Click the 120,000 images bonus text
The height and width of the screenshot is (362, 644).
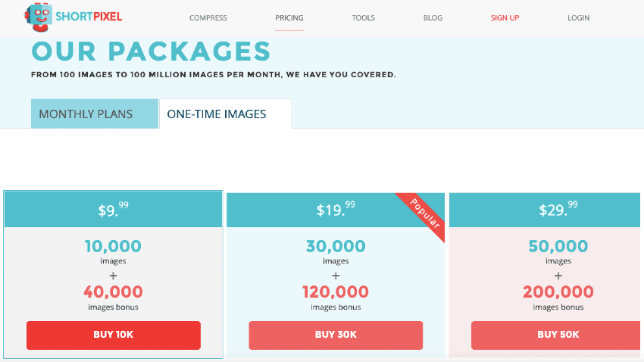[336, 292]
